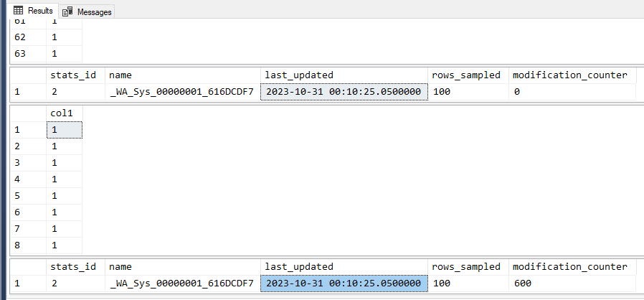Select the rows_sampled 100 cell in bottom grid
The width and height of the screenshot is (644, 300).
click(469, 283)
